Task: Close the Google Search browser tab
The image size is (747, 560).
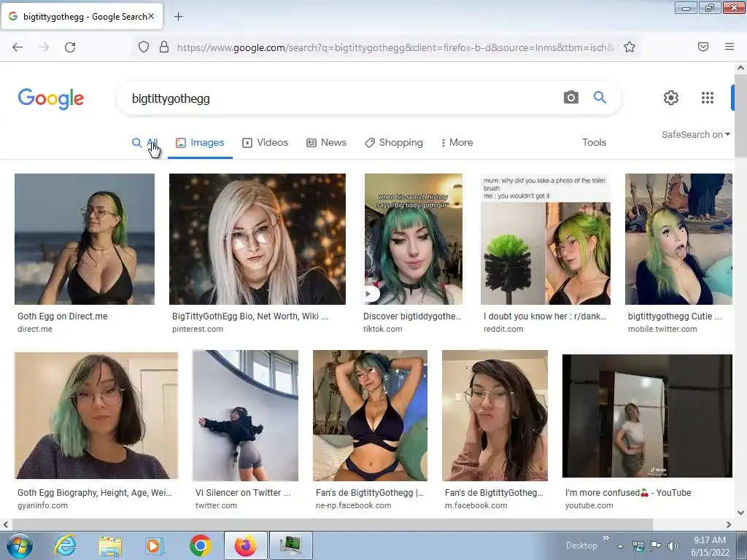Action: click(151, 17)
